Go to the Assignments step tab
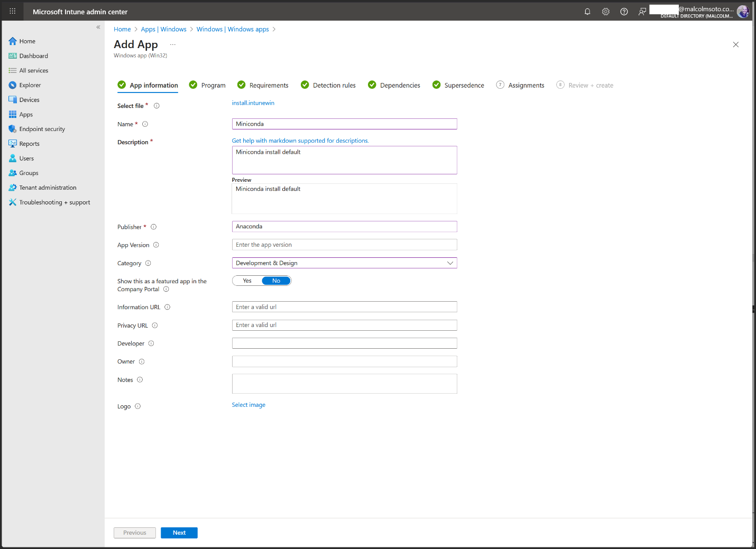756x549 pixels. pos(525,85)
